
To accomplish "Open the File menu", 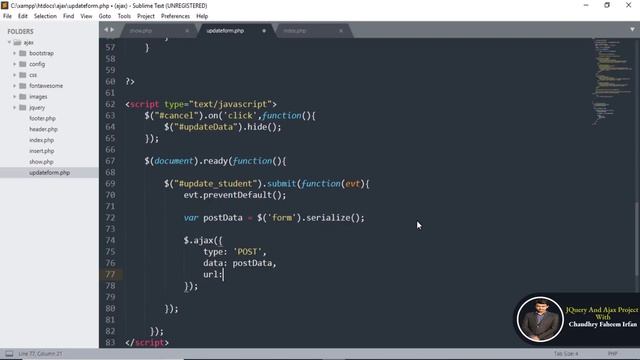I will [7, 16].
